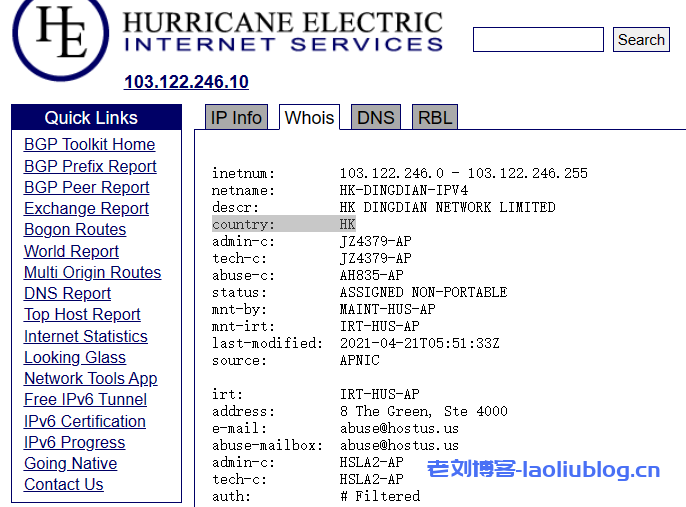Click the World Report link

tap(71, 251)
